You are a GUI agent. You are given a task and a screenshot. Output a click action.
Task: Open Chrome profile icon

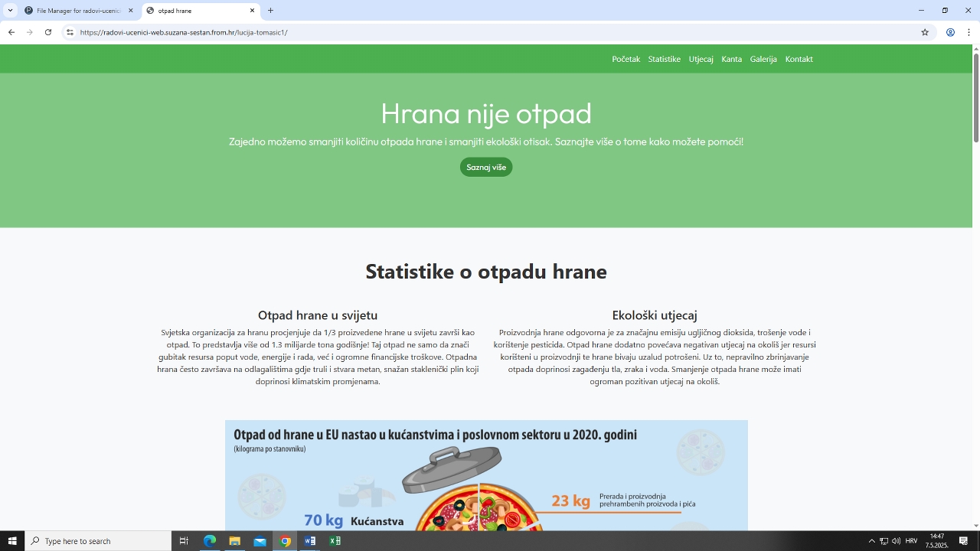pyautogui.click(x=950, y=32)
